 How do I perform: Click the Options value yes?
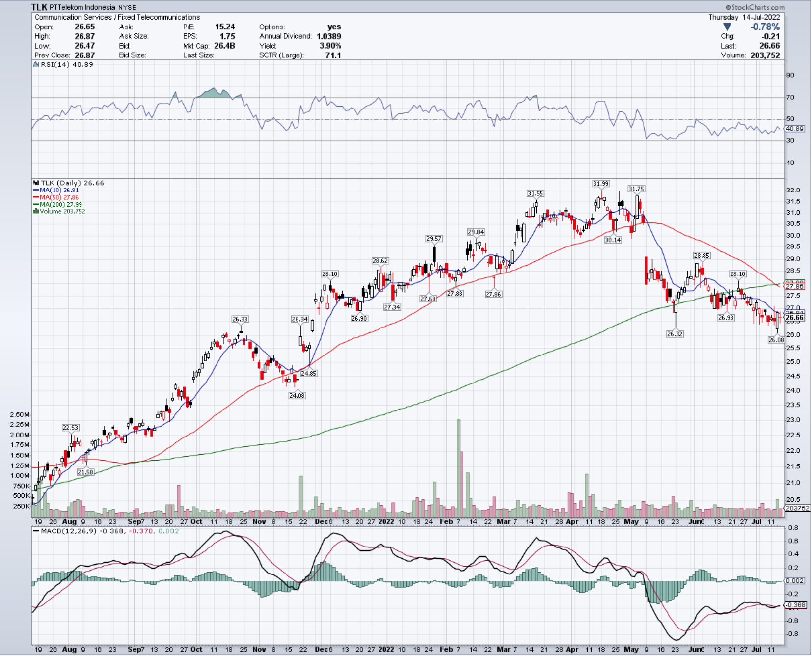pos(334,27)
